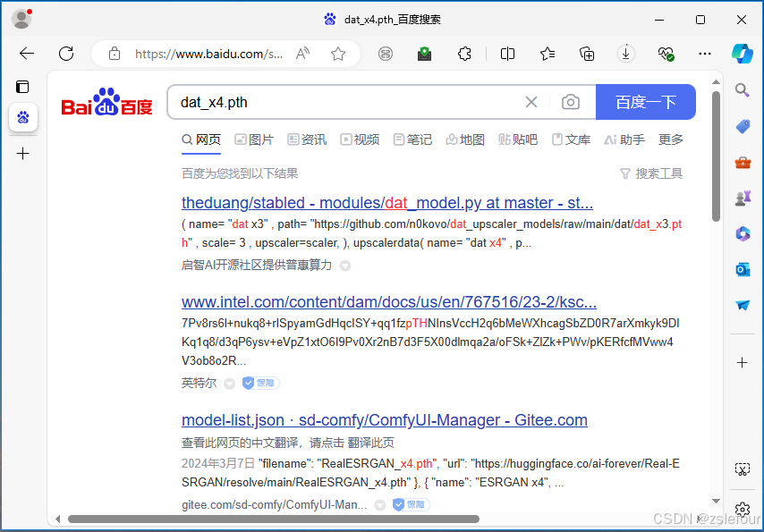Click the scroll up arrow
The height and width of the screenshot is (532, 764).
point(716,82)
